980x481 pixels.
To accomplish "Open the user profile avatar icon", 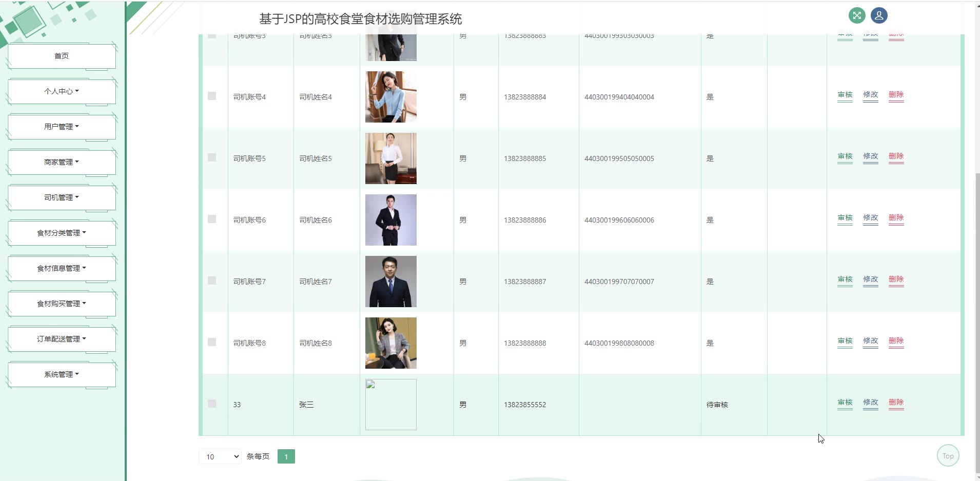I will point(879,15).
